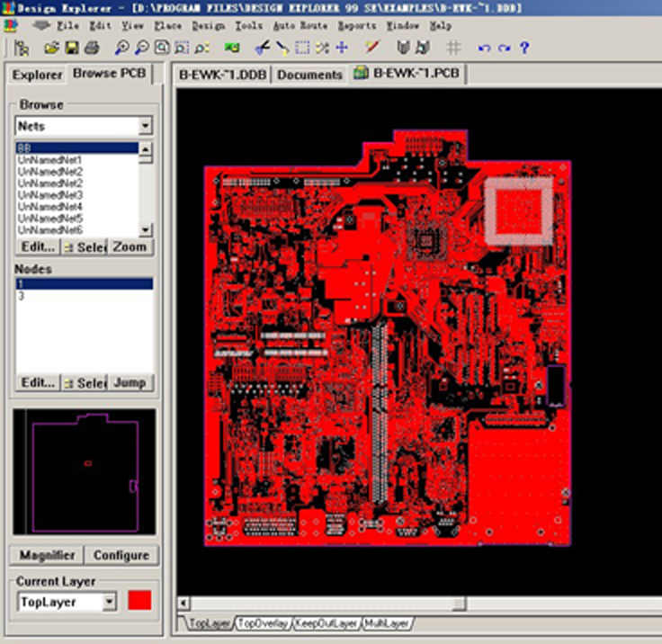662x644 pixels.
Task: Select inside area with dashed rectangle
Action: (302, 48)
